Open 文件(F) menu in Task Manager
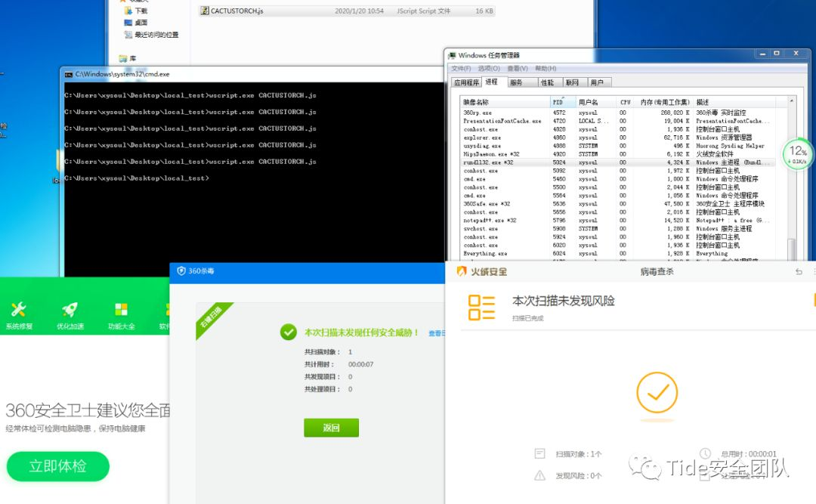The height and width of the screenshot is (504, 816). click(461, 68)
